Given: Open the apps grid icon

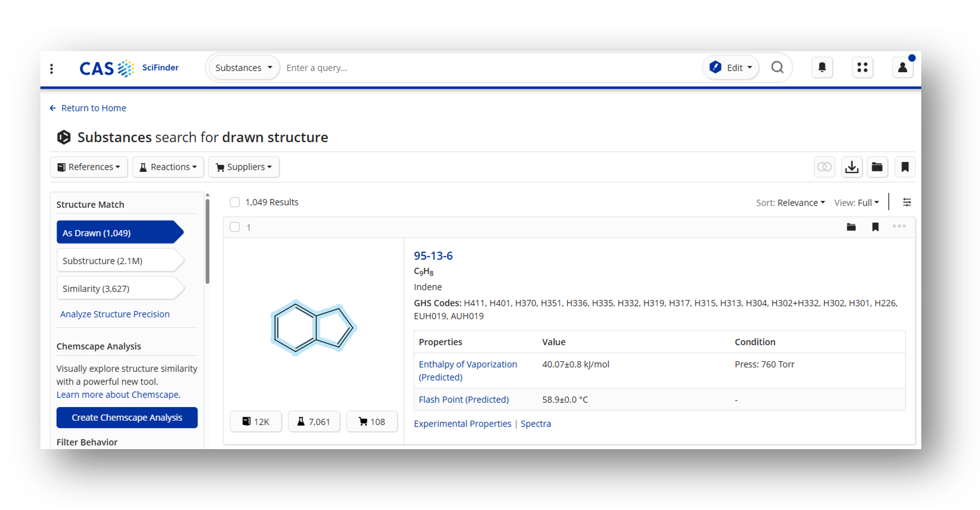Looking at the screenshot, I should click(x=863, y=67).
